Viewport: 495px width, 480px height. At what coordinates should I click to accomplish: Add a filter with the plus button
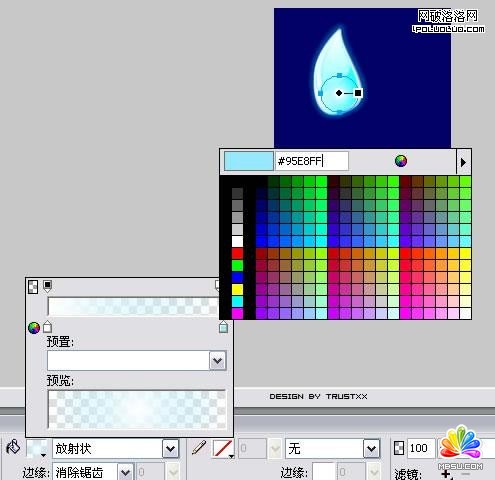pyautogui.click(x=446, y=474)
